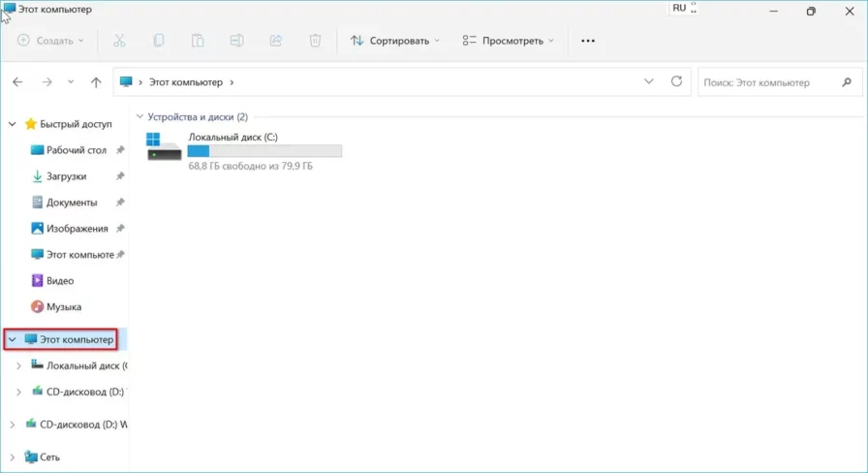Open the Создать dropdown menu
The width and height of the screenshot is (868, 473).
50,41
